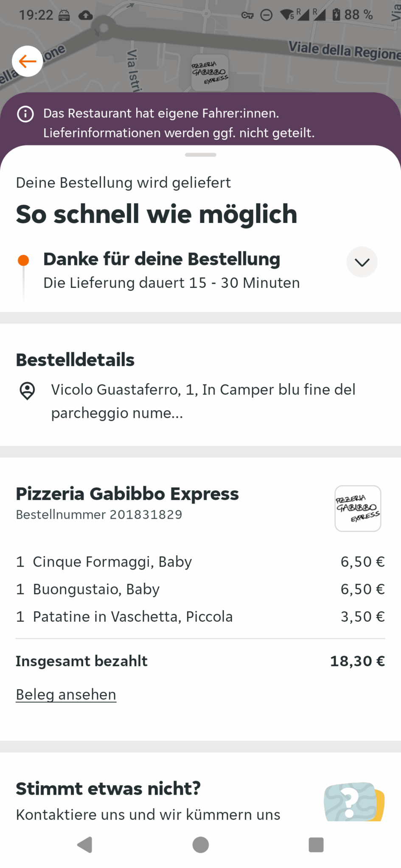Select the Cinque Formaggi, Baby item

[112, 562]
